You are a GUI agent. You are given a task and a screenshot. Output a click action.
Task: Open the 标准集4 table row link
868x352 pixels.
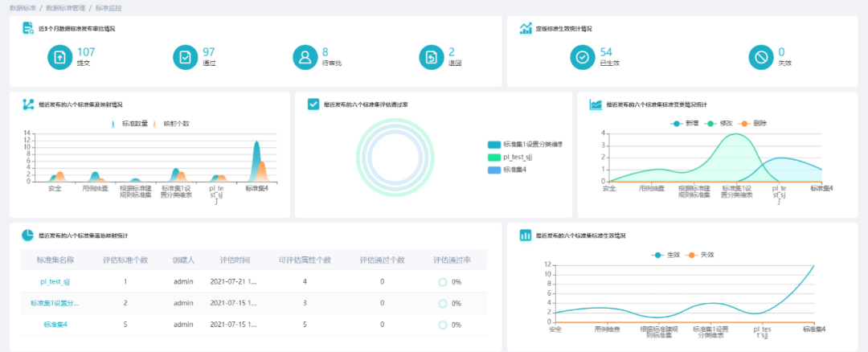tap(55, 325)
